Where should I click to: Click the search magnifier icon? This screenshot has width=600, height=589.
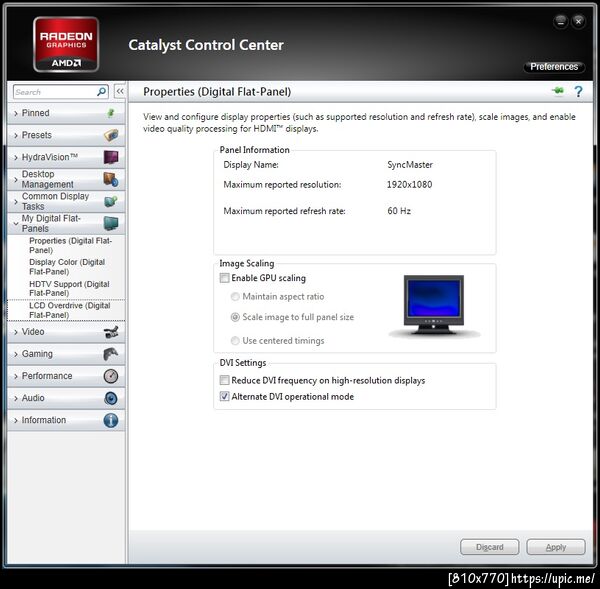click(101, 92)
